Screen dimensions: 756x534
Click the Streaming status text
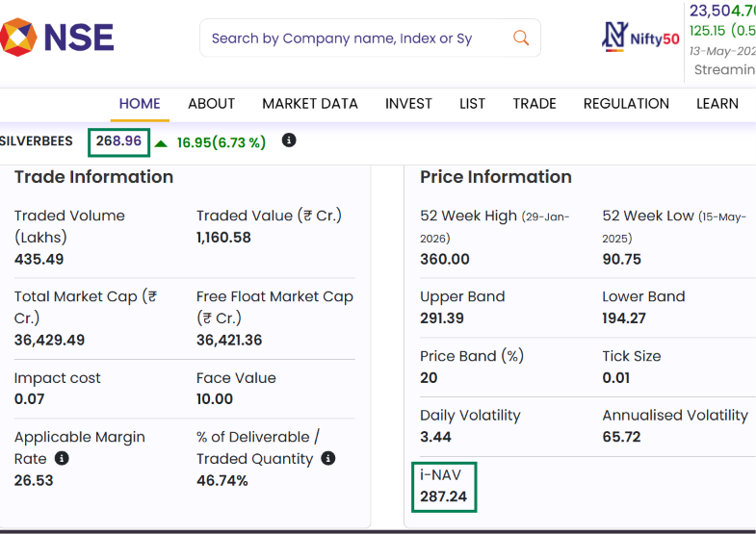[724, 70]
